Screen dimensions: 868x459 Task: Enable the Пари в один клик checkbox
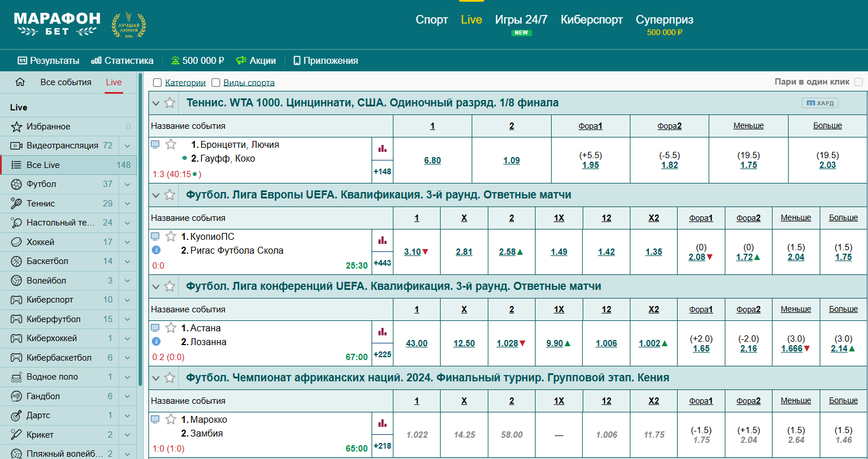tap(859, 82)
